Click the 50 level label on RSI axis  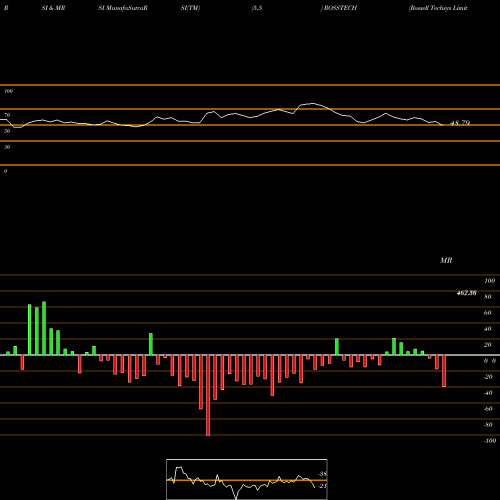click(x=7, y=131)
